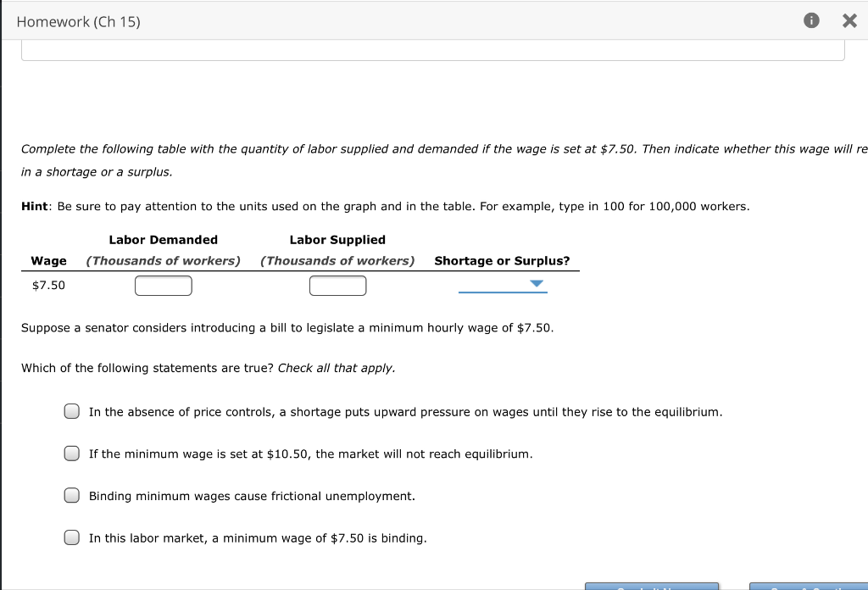
Task: Enable the $10.50 minimum wage equilibrium statement
Action: point(71,453)
